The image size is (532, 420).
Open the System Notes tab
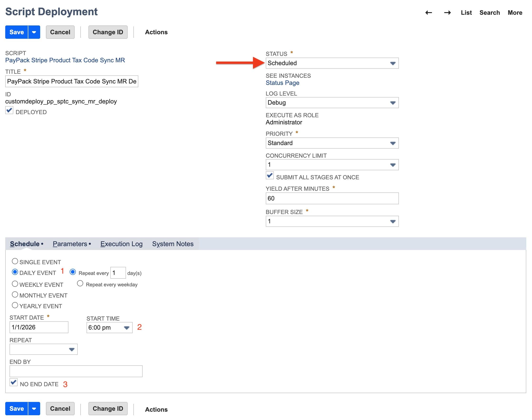pyautogui.click(x=173, y=244)
